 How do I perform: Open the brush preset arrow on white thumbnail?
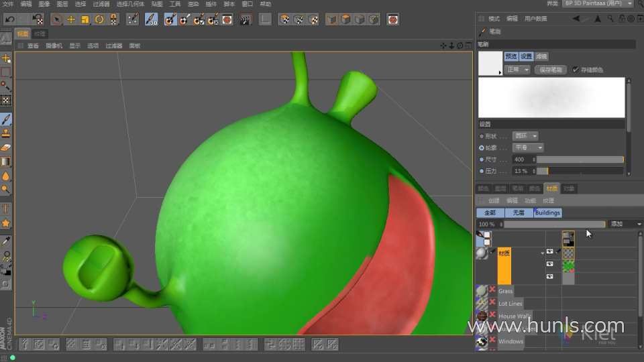(x=500, y=72)
